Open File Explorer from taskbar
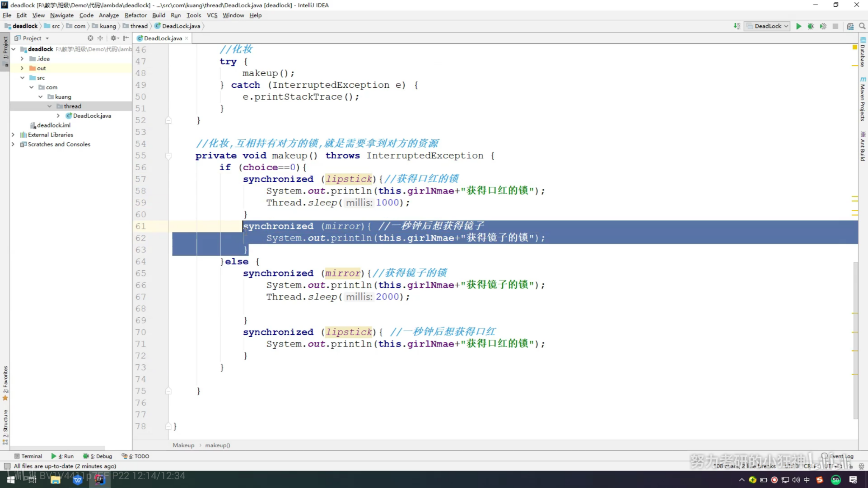 (56, 480)
